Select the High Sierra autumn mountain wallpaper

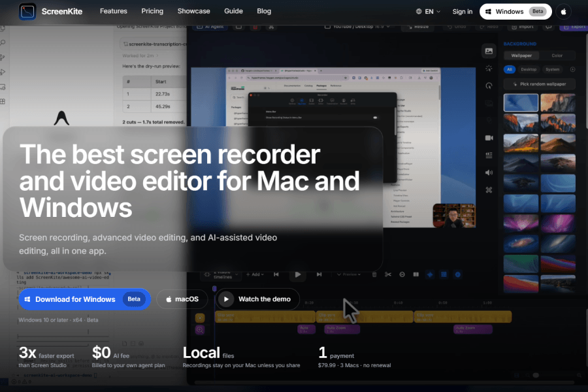point(521,143)
